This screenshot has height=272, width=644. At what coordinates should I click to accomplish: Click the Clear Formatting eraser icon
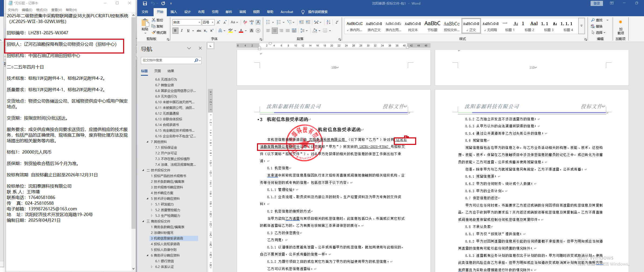pos(245,22)
